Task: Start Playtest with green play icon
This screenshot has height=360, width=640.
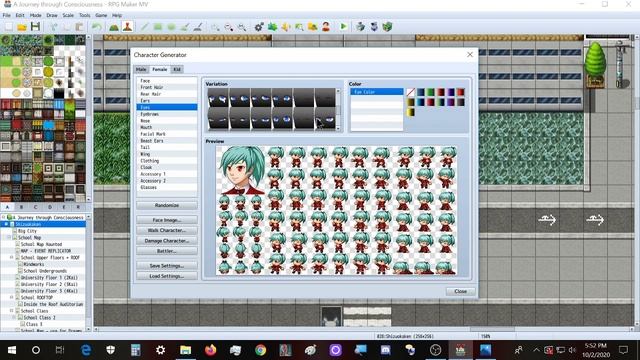Action: tap(343, 27)
